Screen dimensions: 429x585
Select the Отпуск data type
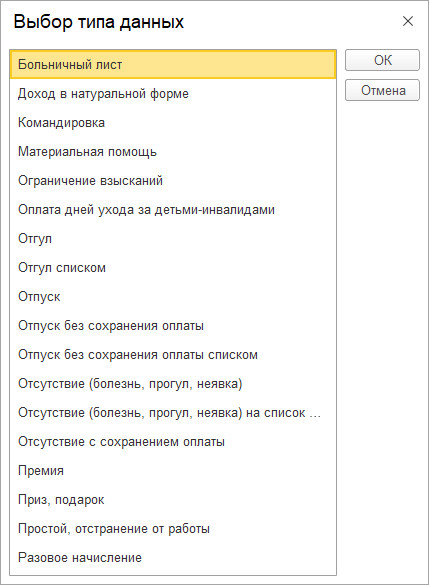173,297
